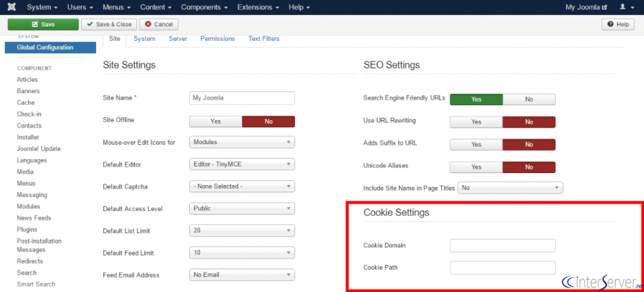The height and width of the screenshot is (292, 644).
Task: Open Check-in component settings
Action: click(x=29, y=114)
